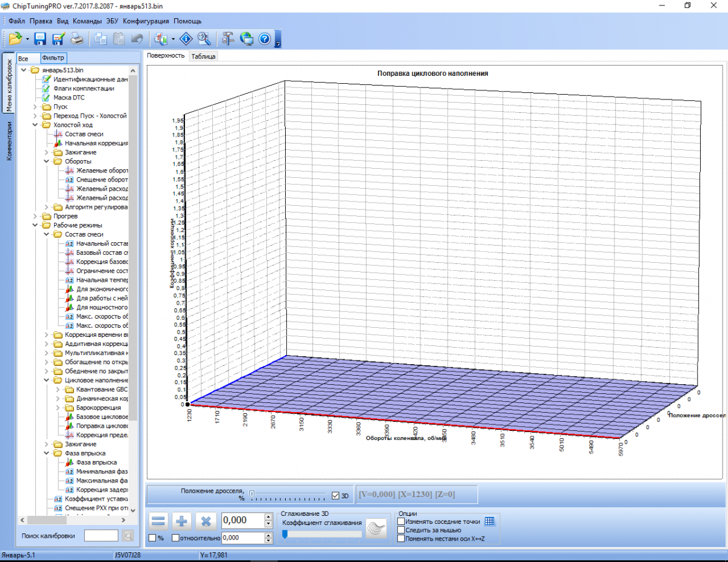Switch to the Таблица tab
The image size is (728, 562).
pos(203,56)
